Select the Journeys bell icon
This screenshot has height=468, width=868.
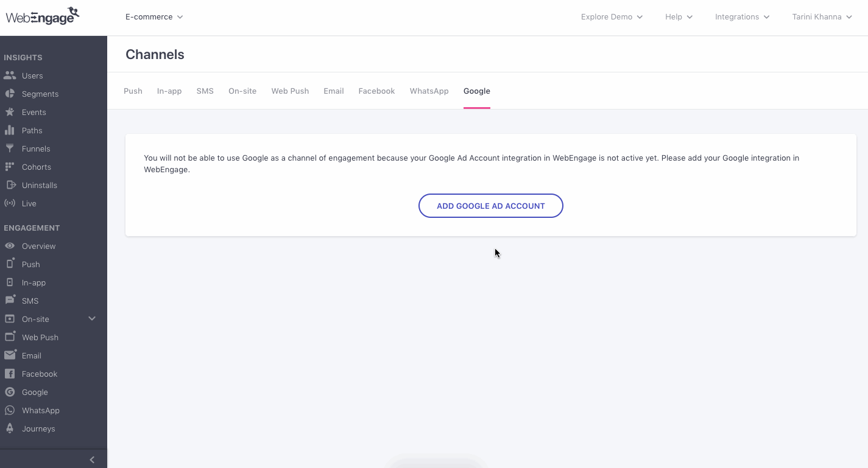coord(9,428)
